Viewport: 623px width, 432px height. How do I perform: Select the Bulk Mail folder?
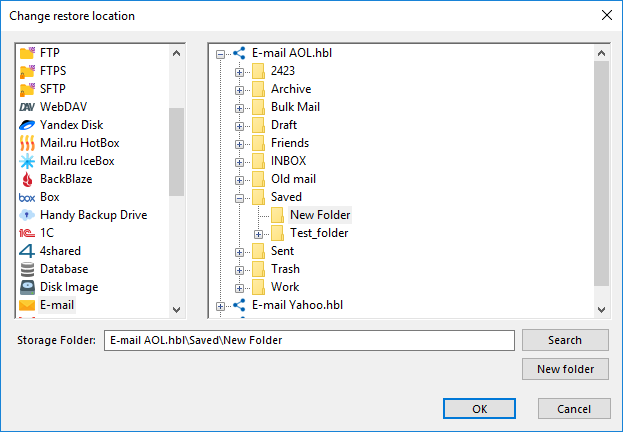(295, 107)
